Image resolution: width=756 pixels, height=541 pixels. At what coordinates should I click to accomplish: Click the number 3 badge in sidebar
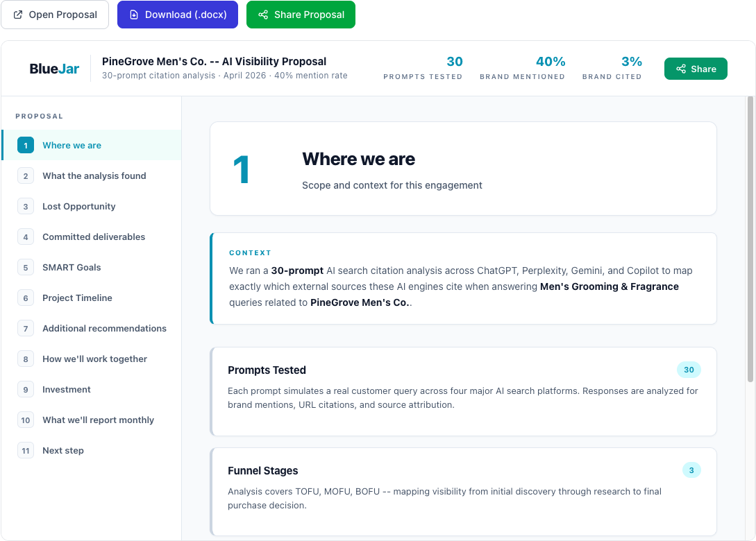26,206
